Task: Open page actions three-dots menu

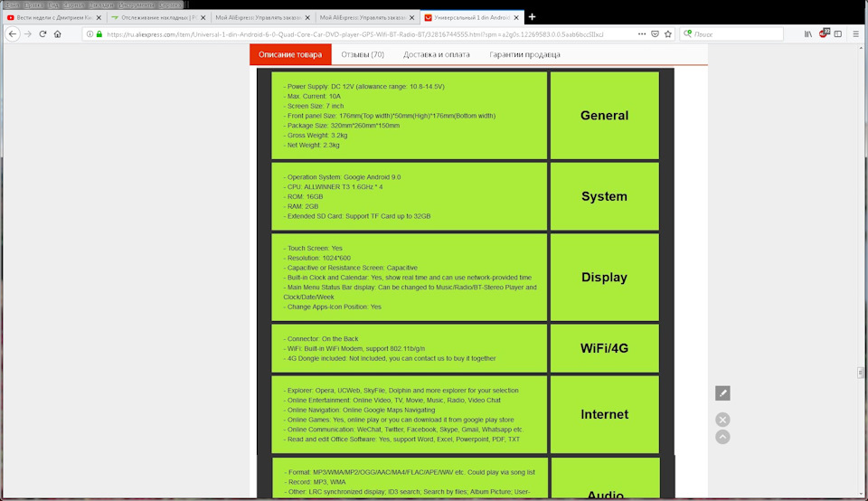Action: click(642, 33)
